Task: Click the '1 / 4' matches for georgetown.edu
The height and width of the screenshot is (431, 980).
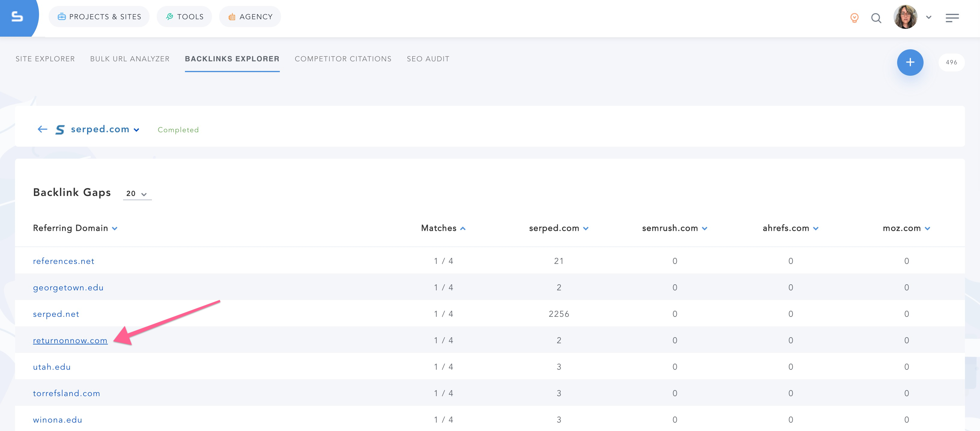Action: (443, 287)
